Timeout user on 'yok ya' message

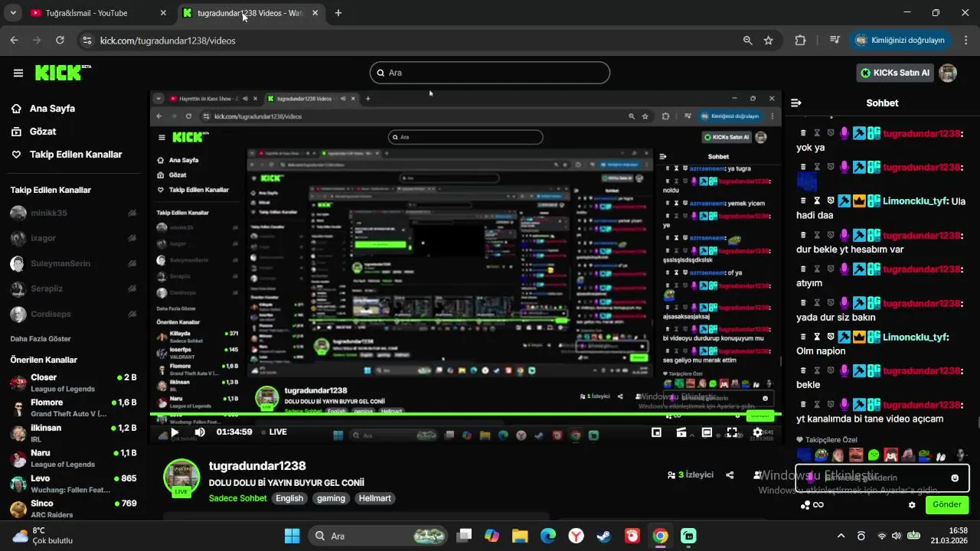[817, 133]
